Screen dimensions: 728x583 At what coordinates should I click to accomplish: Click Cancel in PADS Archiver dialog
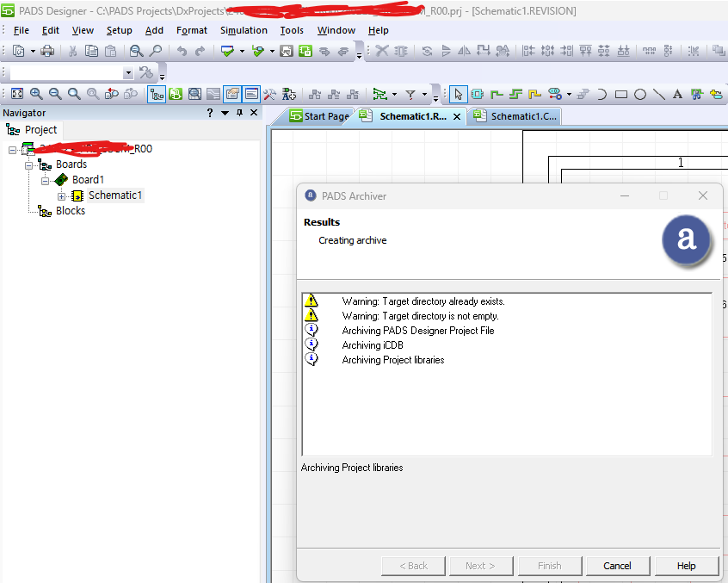pos(617,566)
